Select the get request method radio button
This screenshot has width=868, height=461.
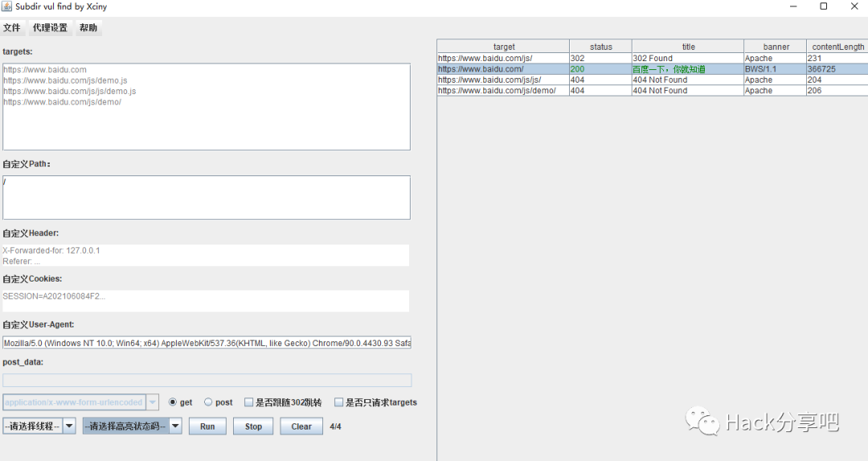pyautogui.click(x=173, y=402)
